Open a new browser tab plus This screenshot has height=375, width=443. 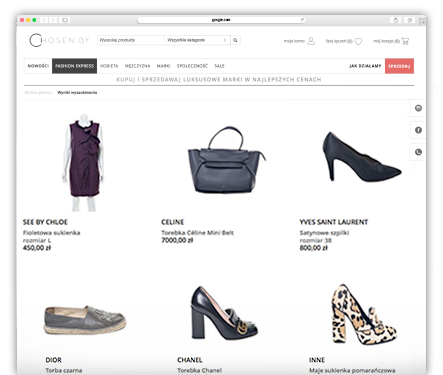423,22
